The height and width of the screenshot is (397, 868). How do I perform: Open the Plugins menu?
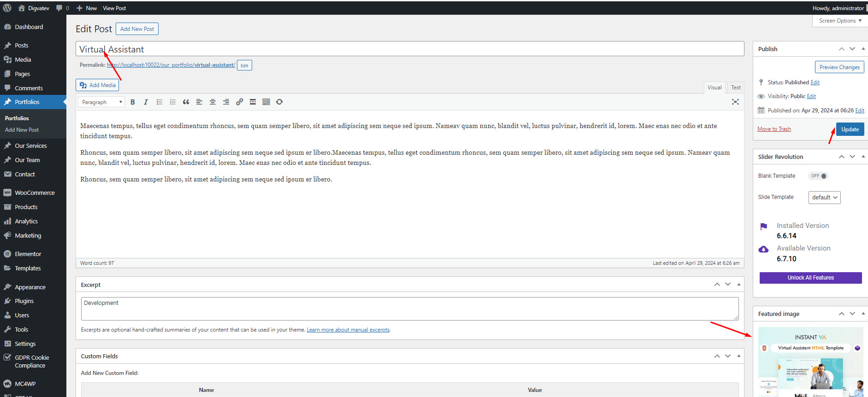tap(33, 301)
